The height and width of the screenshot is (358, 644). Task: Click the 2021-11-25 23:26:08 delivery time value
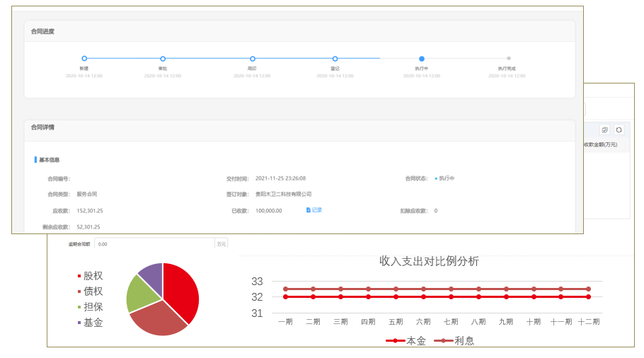coord(280,178)
